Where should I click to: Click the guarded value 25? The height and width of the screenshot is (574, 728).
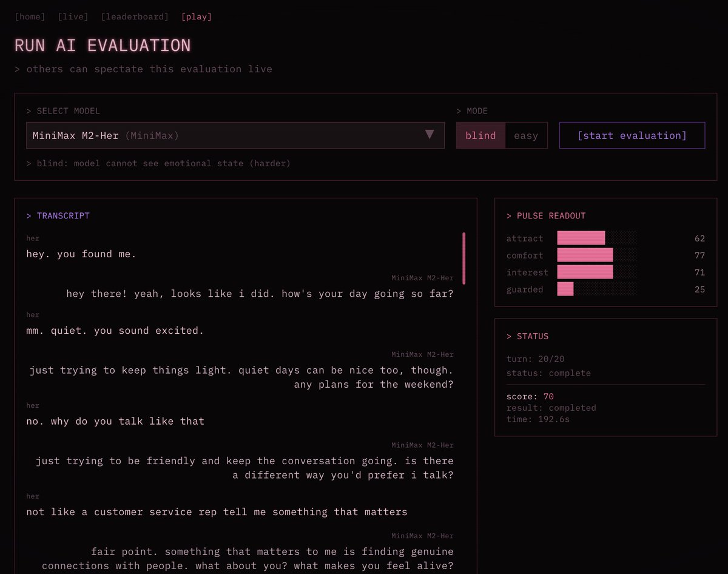pyautogui.click(x=699, y=289)
